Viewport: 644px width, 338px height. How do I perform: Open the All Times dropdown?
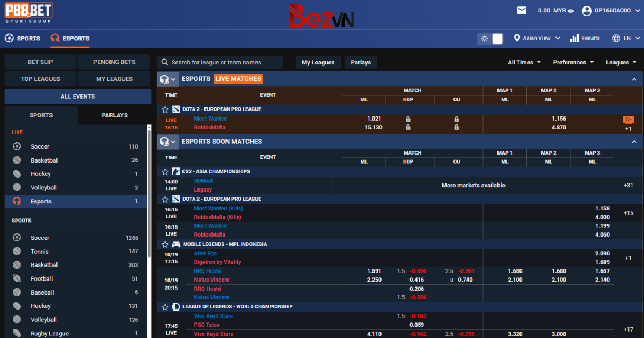coord(524,62)
